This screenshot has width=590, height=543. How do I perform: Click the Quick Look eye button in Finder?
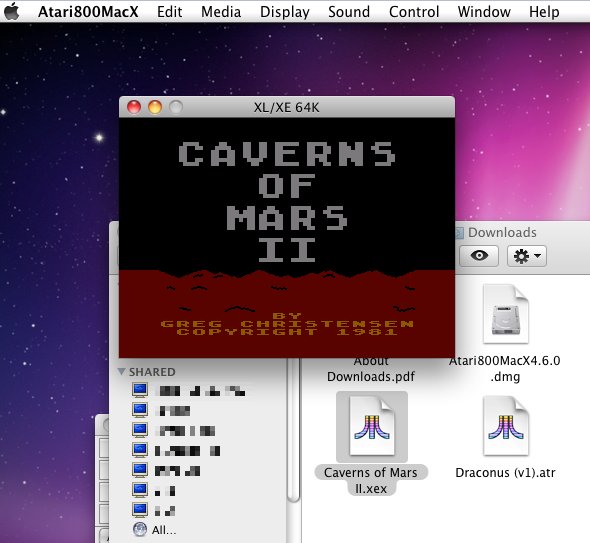[x=479, y=256]
